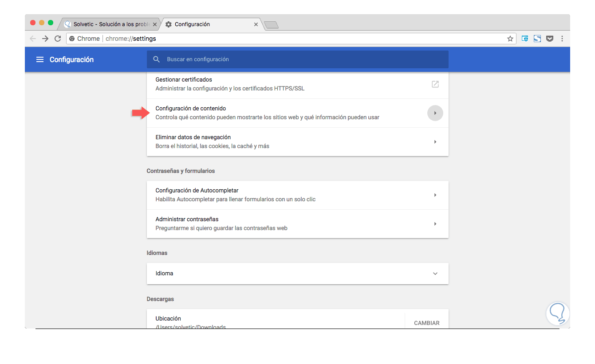Screen dimensions: 595x364
Task: Click the bookmark star icon
Action: 510,39
